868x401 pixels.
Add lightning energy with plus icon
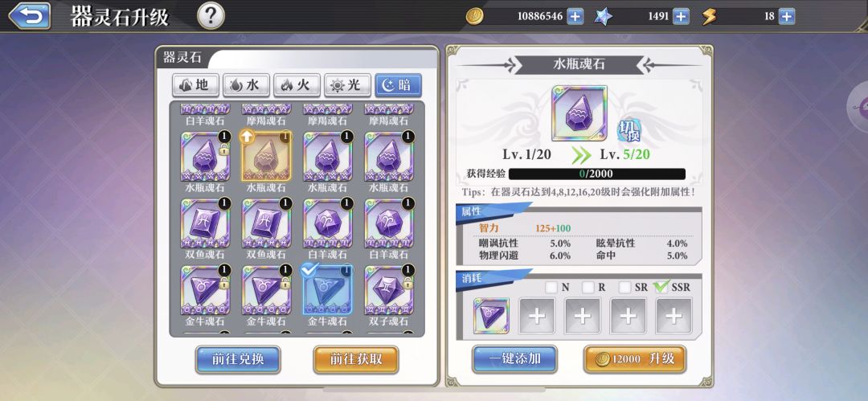786,17
